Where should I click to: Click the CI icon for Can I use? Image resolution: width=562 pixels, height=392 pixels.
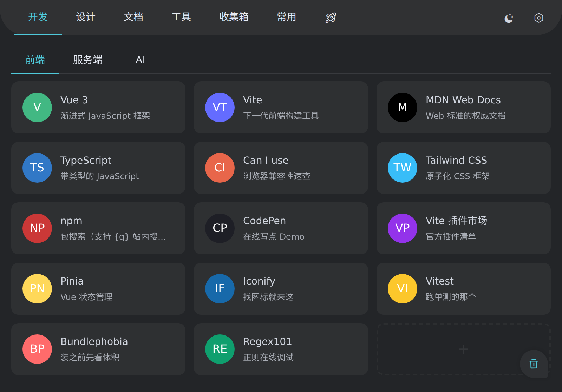[x=220, y=168]
